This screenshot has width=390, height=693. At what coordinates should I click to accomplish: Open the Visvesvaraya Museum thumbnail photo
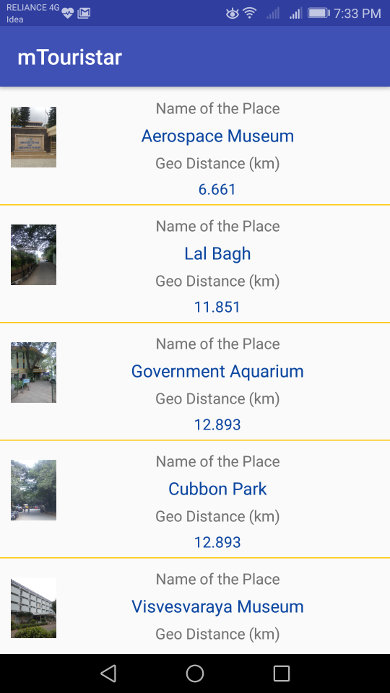tap(34, 608)
